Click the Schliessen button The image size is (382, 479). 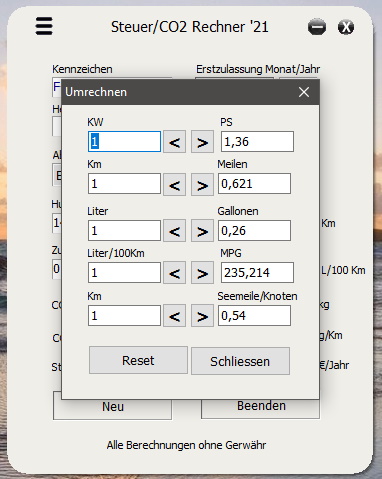coord(240,361)
